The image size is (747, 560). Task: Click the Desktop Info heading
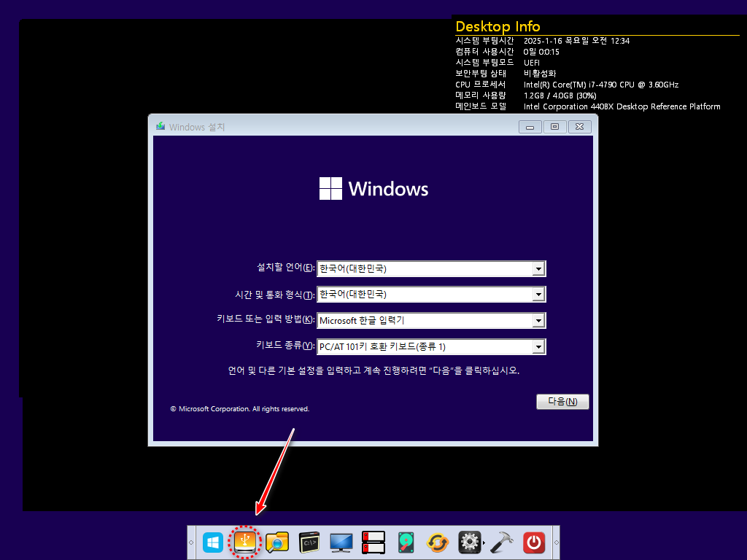coord(498,26)
